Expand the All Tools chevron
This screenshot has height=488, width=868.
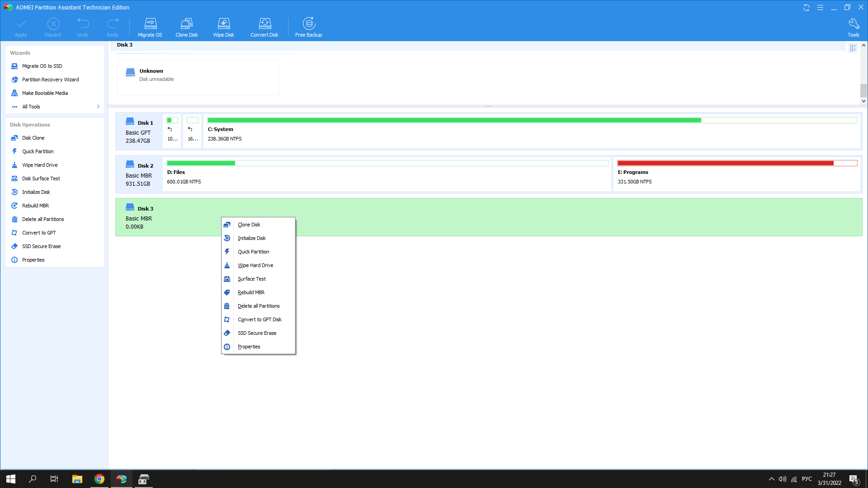click(x=98, y=107)
